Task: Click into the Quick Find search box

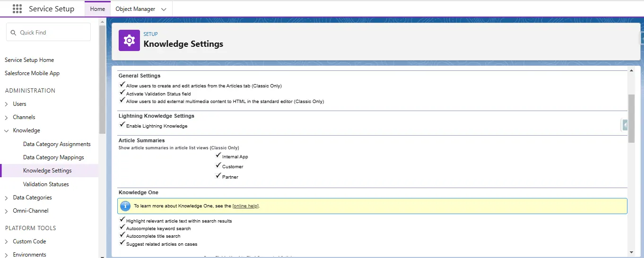Action: click(48, 32)
